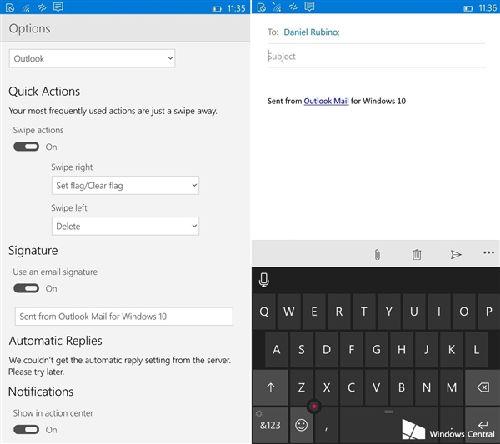500x444 pixels.
Task: Tap the Subject input field
Action: click(x=376, y=56)
